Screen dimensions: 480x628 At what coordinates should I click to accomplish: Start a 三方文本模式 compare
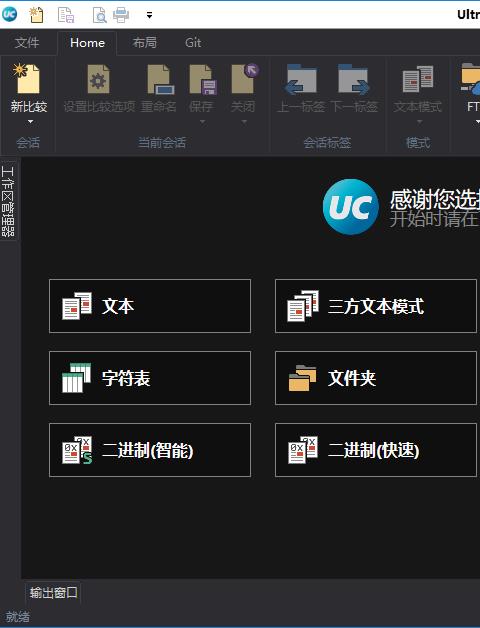tap(376, 306)
